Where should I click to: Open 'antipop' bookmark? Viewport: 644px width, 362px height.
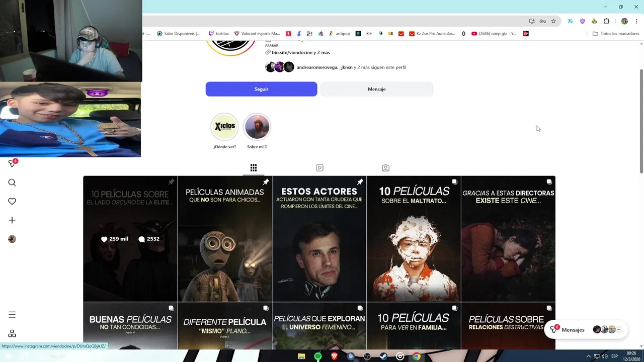coord(339,34)
